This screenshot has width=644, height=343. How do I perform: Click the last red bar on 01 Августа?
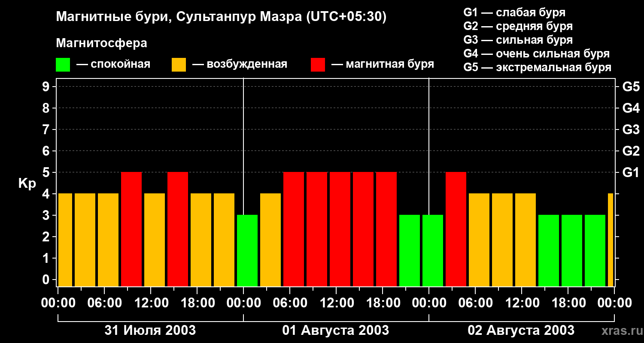[386, 229]
